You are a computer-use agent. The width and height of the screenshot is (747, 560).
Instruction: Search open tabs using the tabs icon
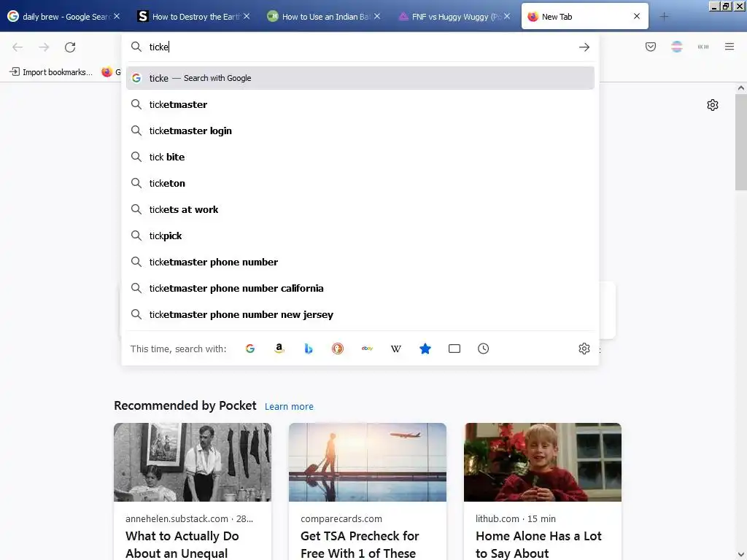454,349
